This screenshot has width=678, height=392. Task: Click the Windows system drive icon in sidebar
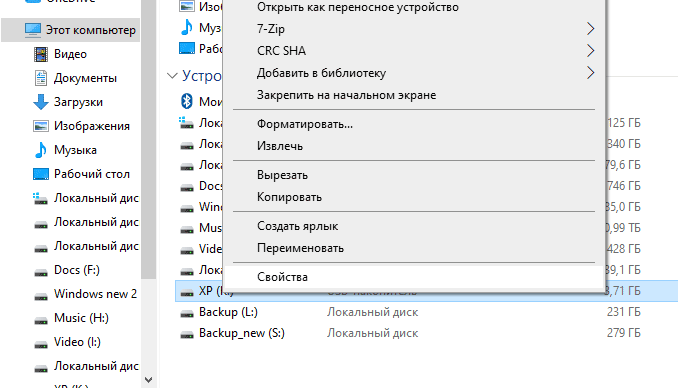(41, 198)
